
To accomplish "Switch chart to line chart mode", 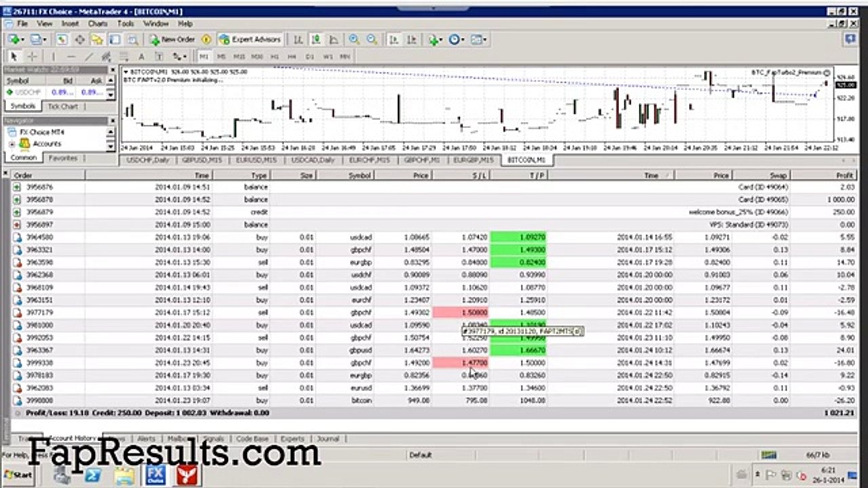I will pyautogui.click(x=333, y=40).
